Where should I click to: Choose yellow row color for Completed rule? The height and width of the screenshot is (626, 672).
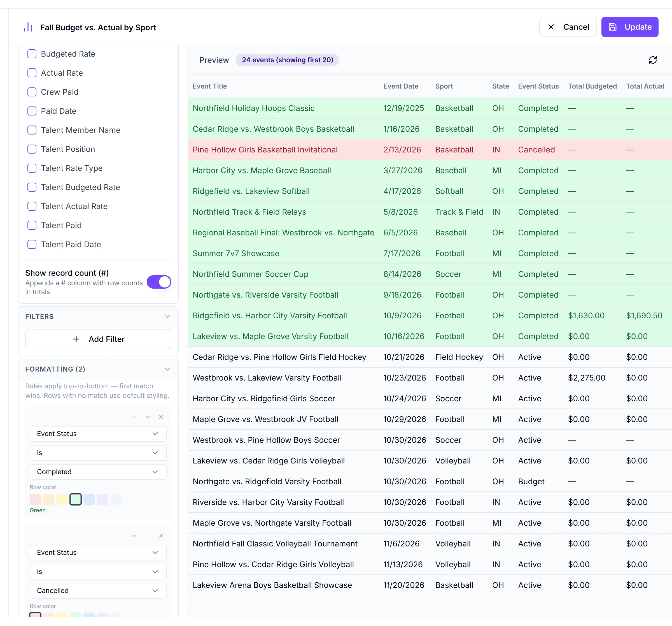[62, 499]
